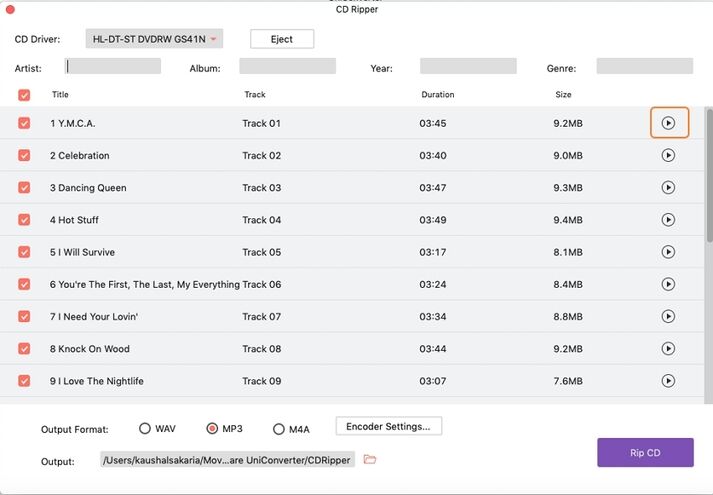
Task: Choose M4A output format
Action: (278, 429)
